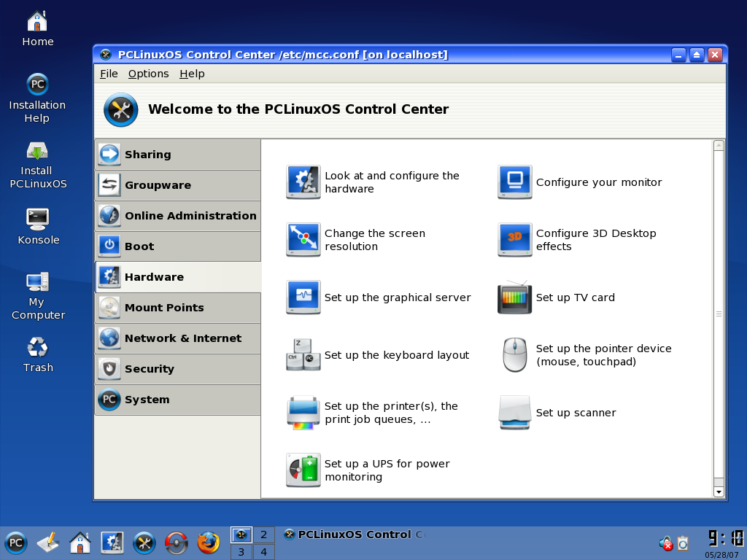Switch to virtual desktop 1
Image resolution: width=747 pixels, height=560 pixels.
click(x=241, y=534)
